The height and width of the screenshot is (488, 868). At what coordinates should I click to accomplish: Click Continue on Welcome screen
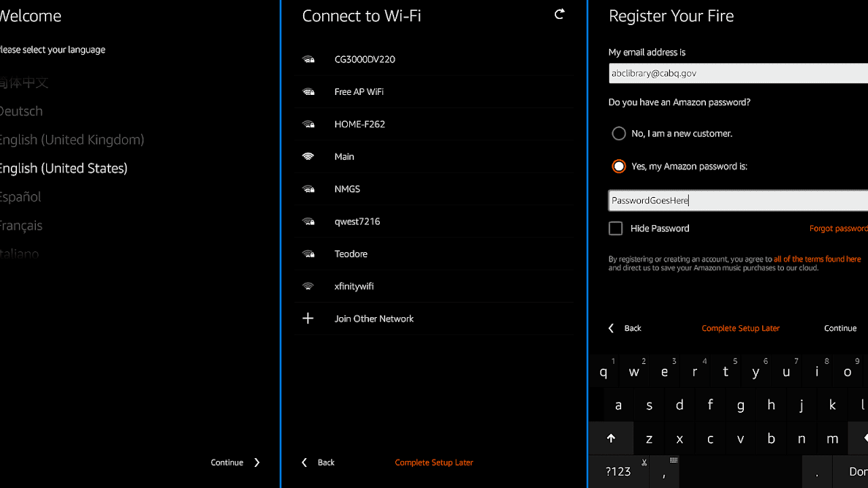227,462
